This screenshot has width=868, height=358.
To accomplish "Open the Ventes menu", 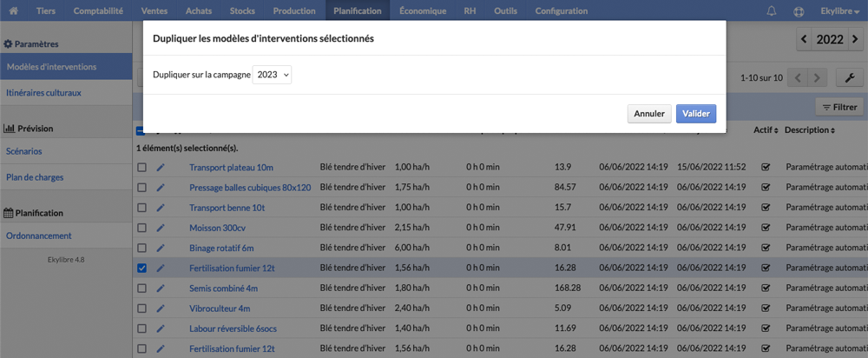I will point(155,10).
